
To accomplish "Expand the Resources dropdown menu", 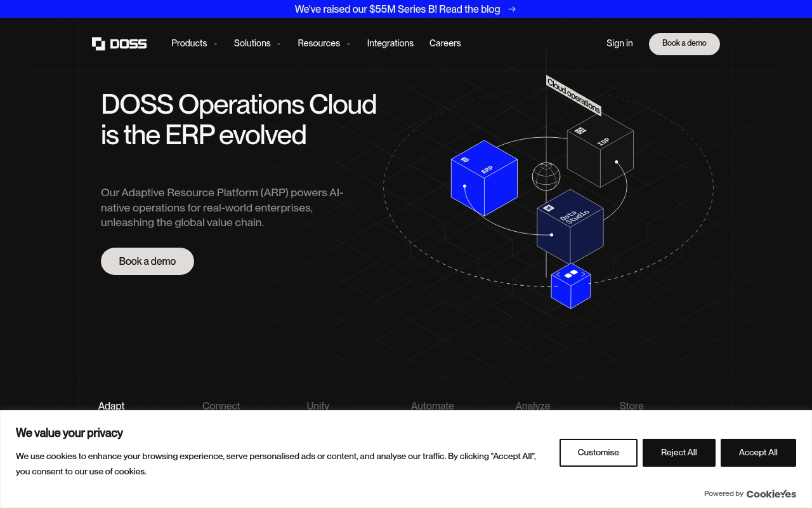I will [x=324, y=43].
